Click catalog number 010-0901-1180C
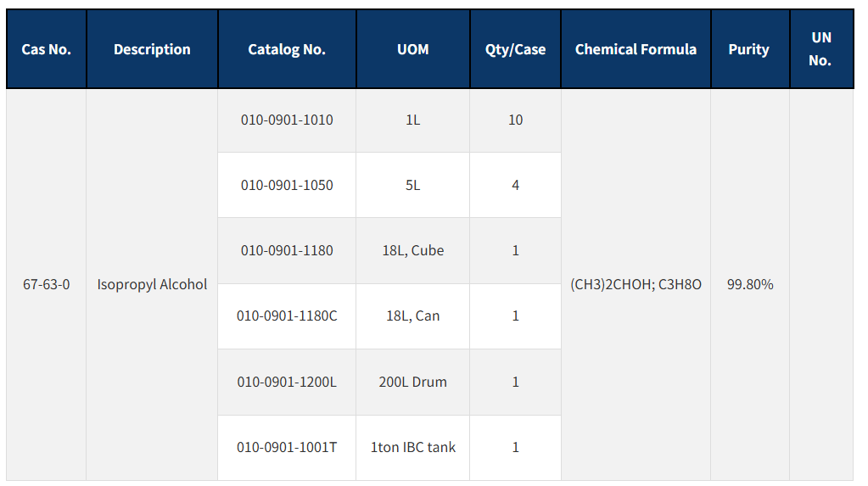868x486 pixels. 287,316
